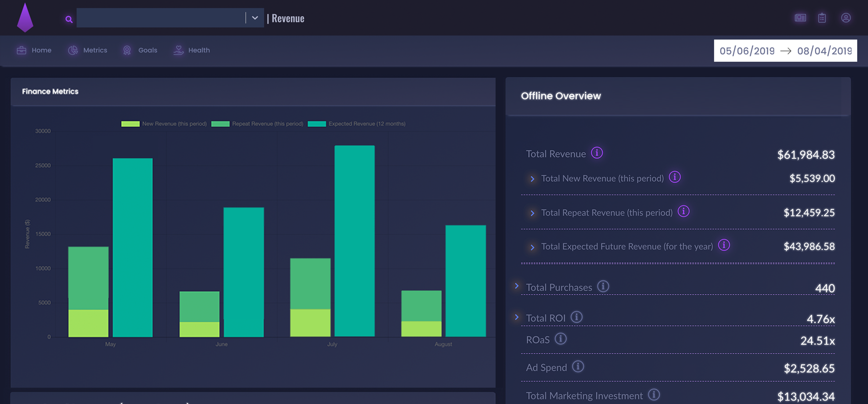868x404 pixels.
Task: Click start date 05/06/2019
Action: [747, 51]
